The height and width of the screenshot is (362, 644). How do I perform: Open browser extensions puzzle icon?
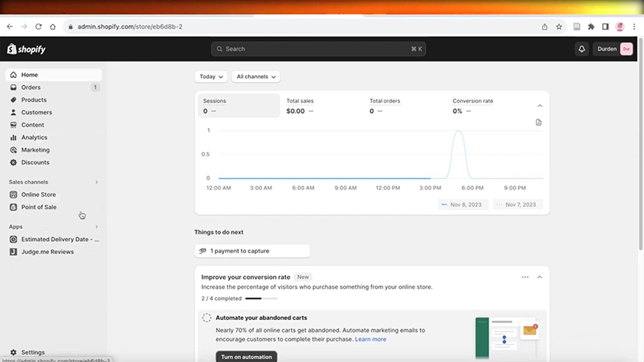pyautogui.click(x=591, y=27)
